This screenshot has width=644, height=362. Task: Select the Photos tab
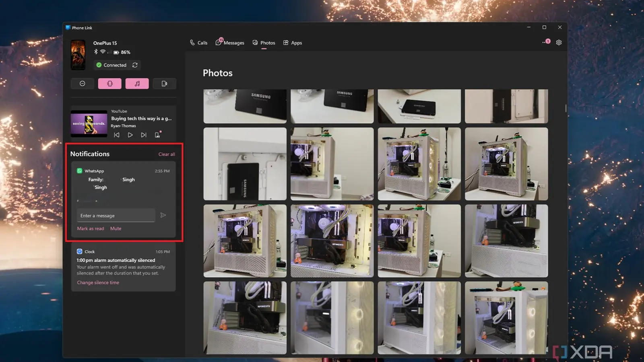[x=264, y=43]
